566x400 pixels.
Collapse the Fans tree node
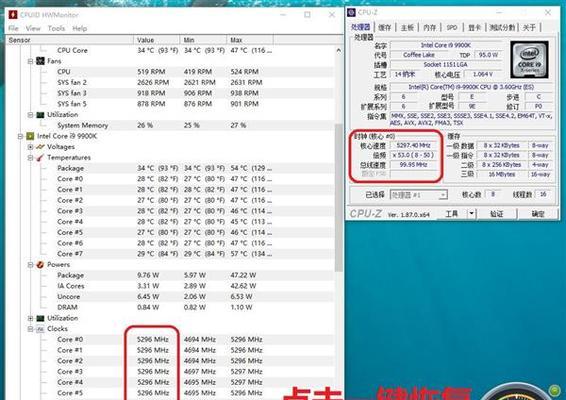(30, 61)
